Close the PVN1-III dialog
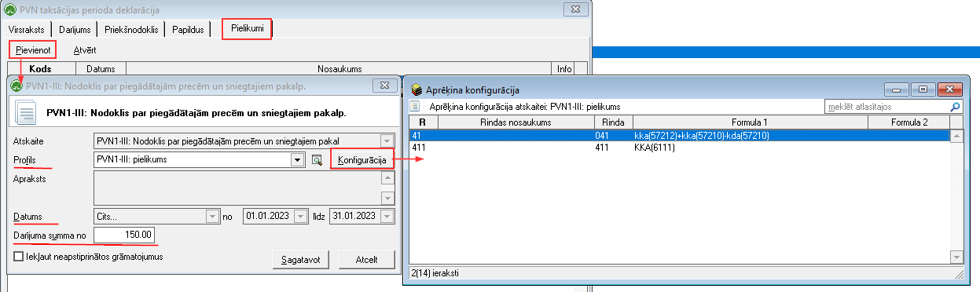The height and width of the screenshot is (292, 980). pos(384,85)
